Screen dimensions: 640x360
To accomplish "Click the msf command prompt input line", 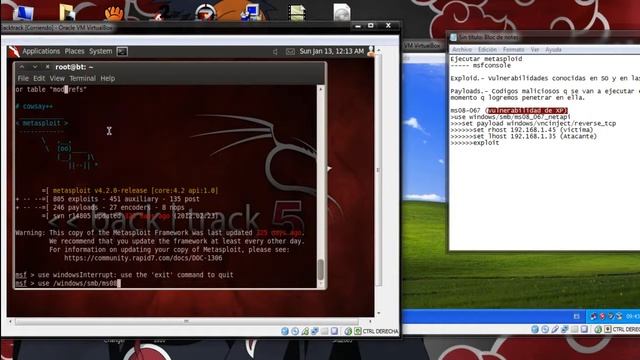I will tap(68, 283).
